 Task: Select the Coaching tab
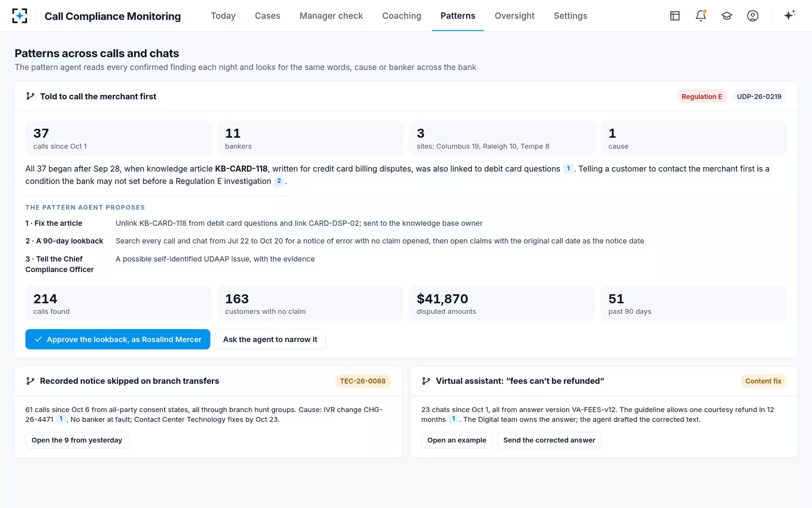tap(401, 16)
